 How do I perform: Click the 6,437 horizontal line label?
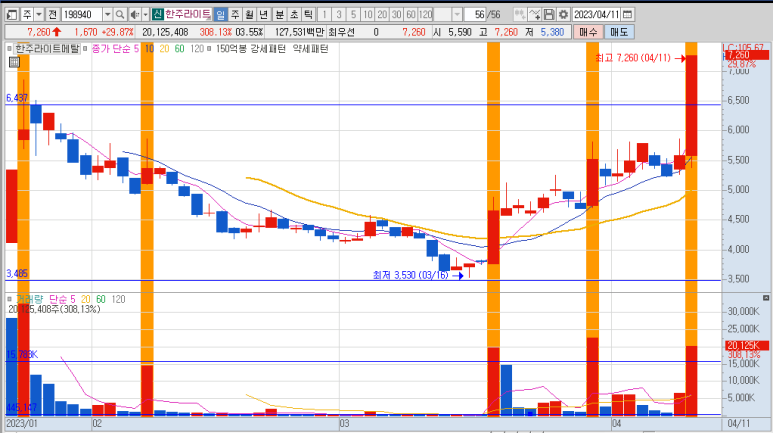[17, 98]
